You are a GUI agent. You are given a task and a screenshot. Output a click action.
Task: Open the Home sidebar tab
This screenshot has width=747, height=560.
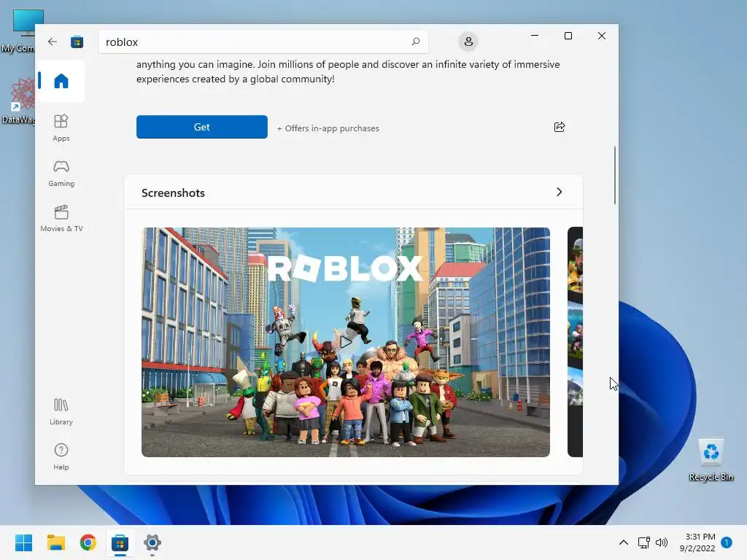pyautogui.click(x=61, y=81)
